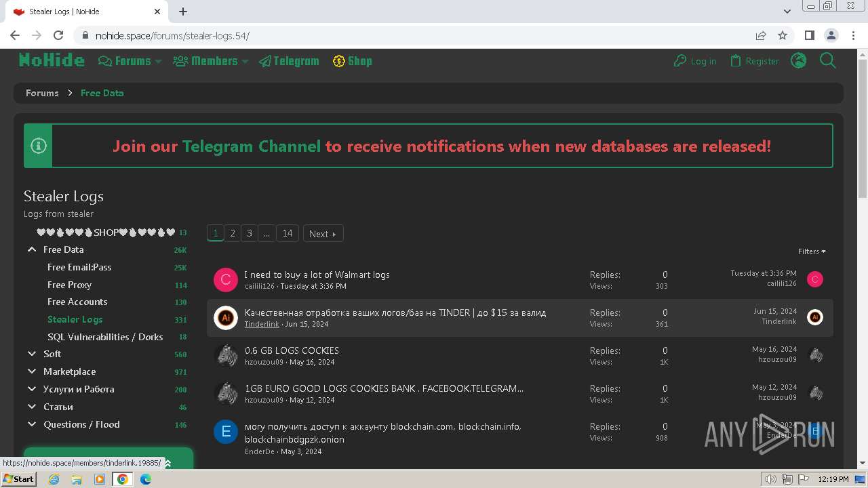Open the Chrome three-dot menu

[x=852, y=35]
